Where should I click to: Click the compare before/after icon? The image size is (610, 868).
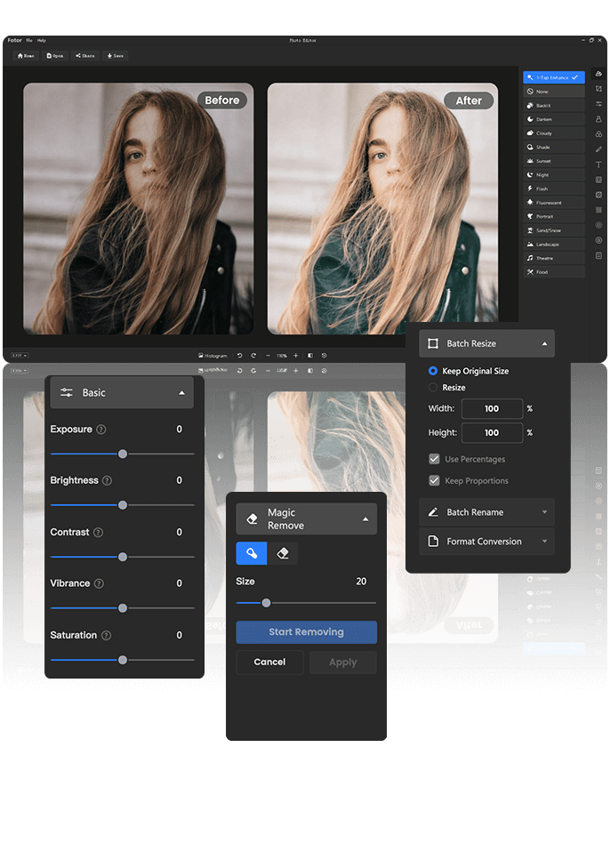coord(310,356)
